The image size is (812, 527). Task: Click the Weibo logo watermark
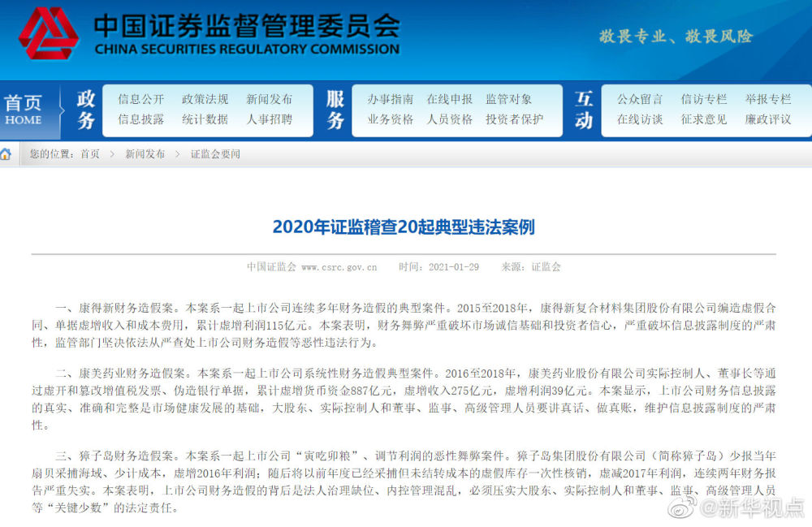(x=686, y=508)
